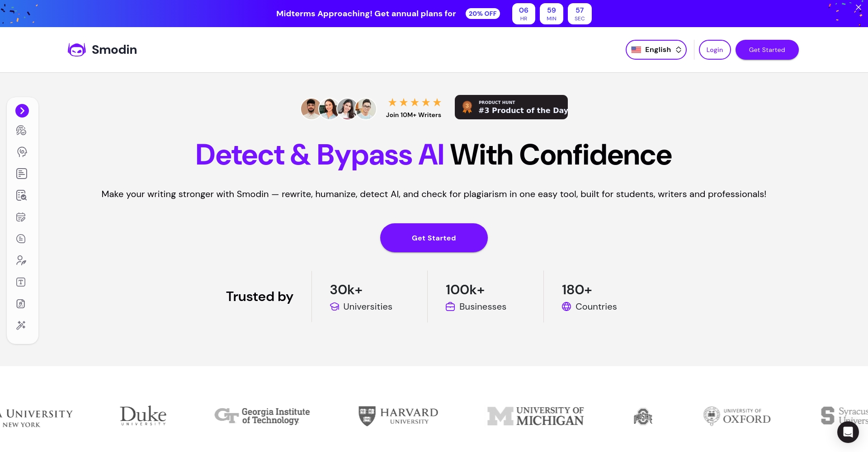Select the round chat bubble sidebar icon
The image size is (868, 452).
click(21, 239)
